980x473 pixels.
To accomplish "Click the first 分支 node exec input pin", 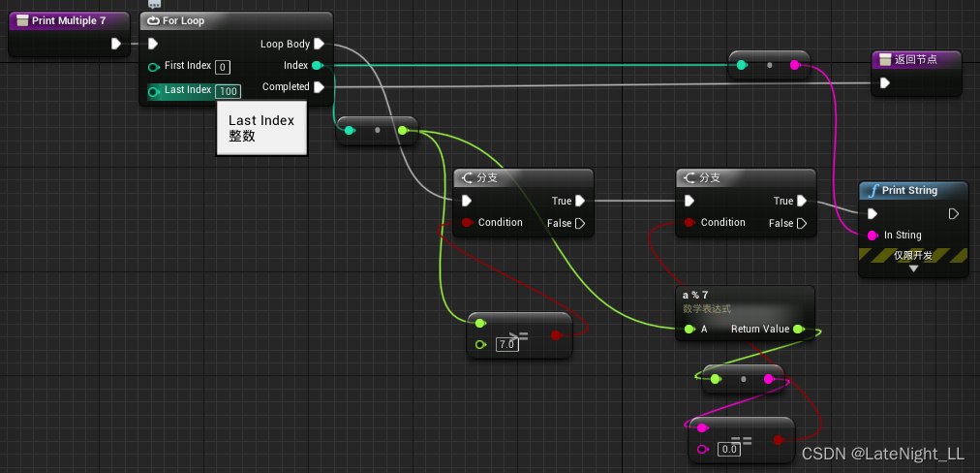I will coord(466,201).
